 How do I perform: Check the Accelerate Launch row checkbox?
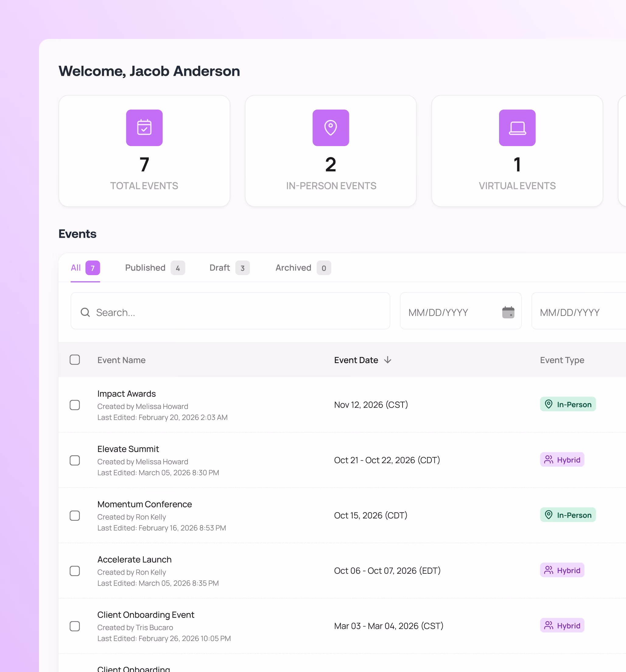pyautogui.click(x=75, y=571)
